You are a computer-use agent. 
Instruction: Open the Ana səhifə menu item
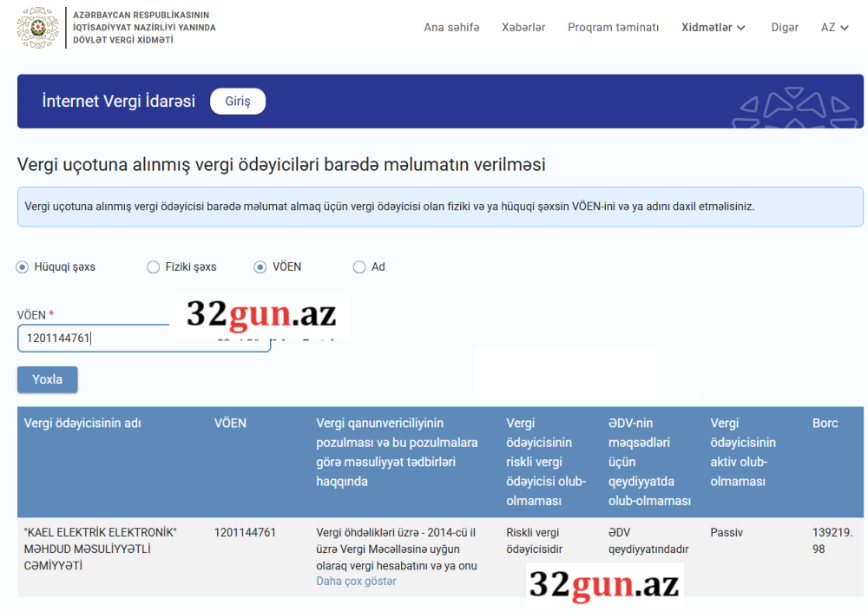(x=451, y=28)
